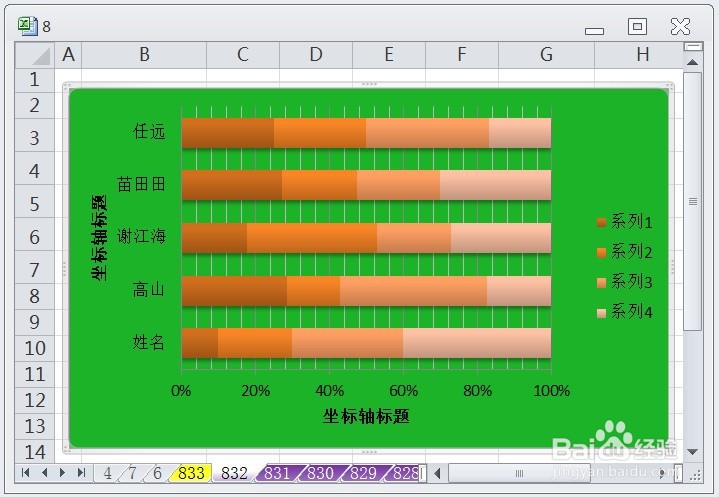Select 系列3 bar segment for 高山
719x497 pixels.
click(x=414, y=291)
